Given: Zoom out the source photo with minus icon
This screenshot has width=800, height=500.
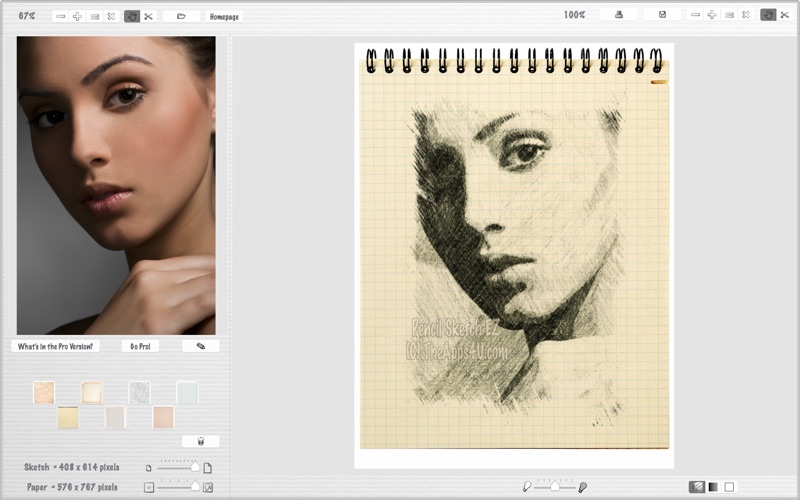Looking at the screenshot, I should (x=61, y=16).
